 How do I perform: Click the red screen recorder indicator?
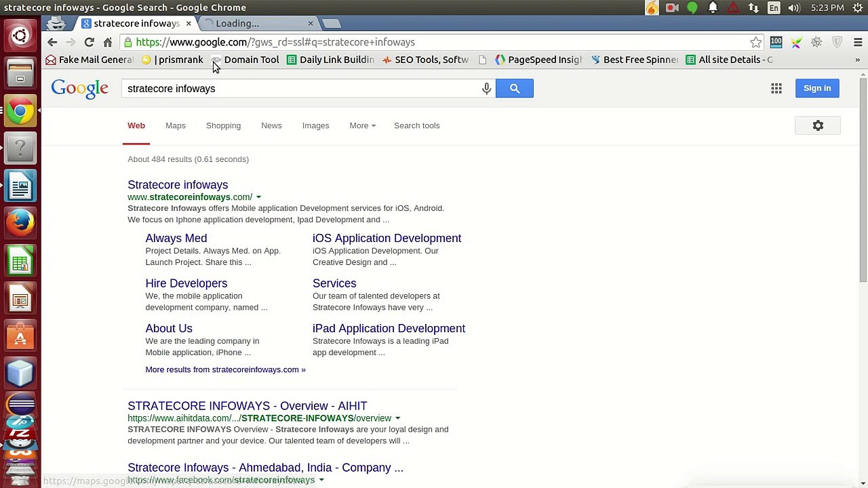[x=672, y=7]
